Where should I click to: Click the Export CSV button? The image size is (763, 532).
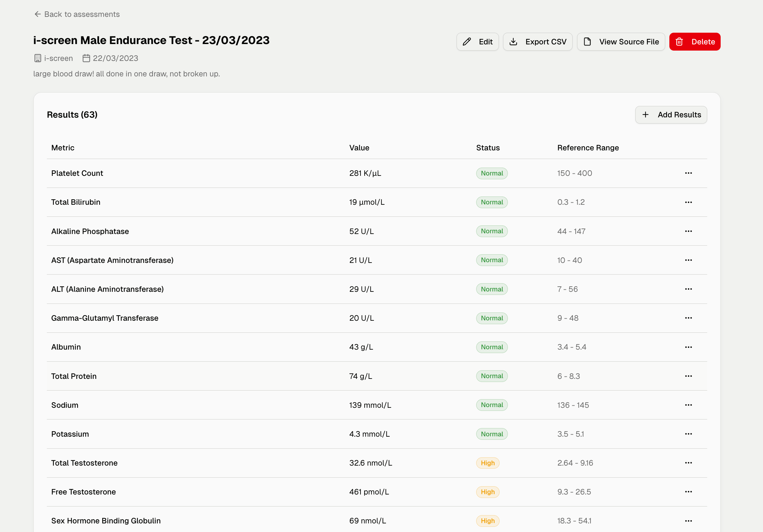[538, 41]
